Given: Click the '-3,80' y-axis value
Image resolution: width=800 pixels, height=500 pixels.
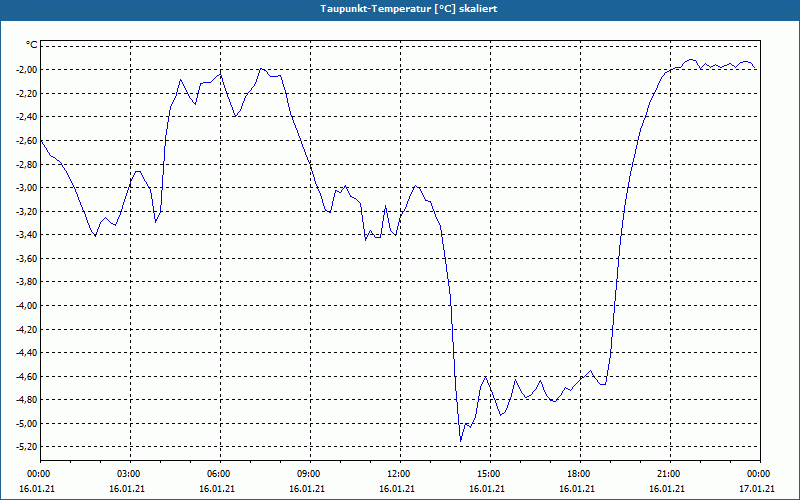Looking at the screenshot, I should tap(27, 282).
